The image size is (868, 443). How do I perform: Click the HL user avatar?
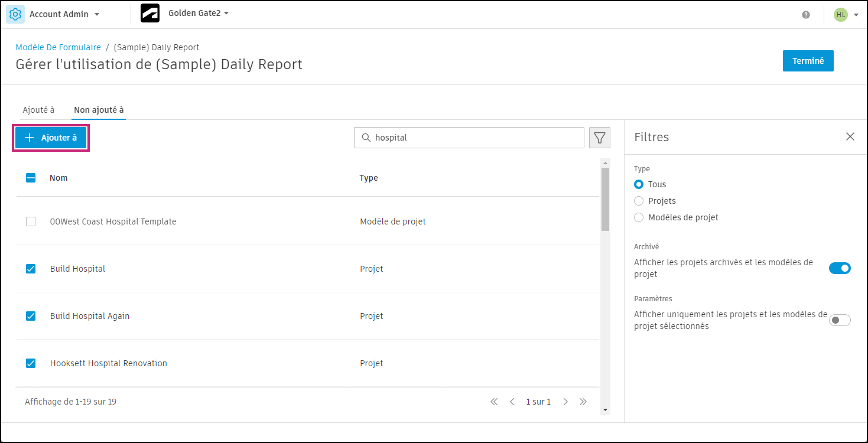[x=840, y=15]
